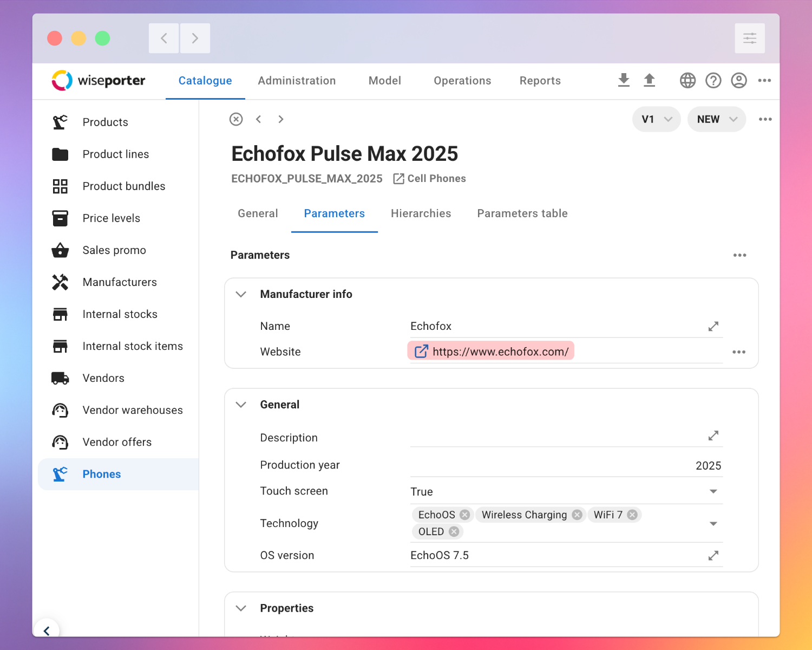
Task: Select Phones in the sidebar
Action: point(118,474)
